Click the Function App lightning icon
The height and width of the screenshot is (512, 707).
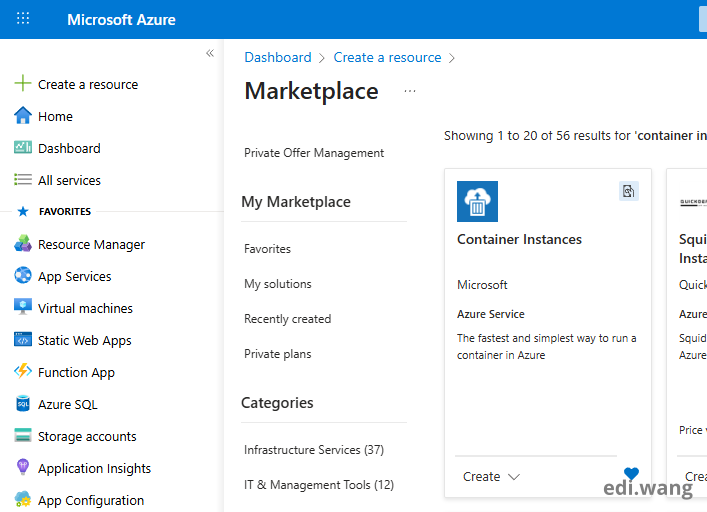click(x=23, y=372)
